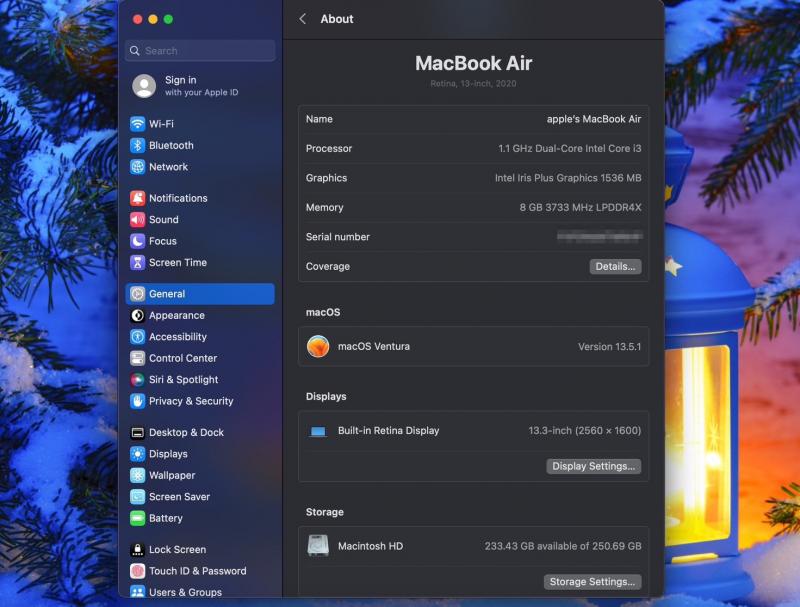This screenshot has width=800, height=607.
Task: Go back using the chevron arrow
Action: tap(303, 19)
